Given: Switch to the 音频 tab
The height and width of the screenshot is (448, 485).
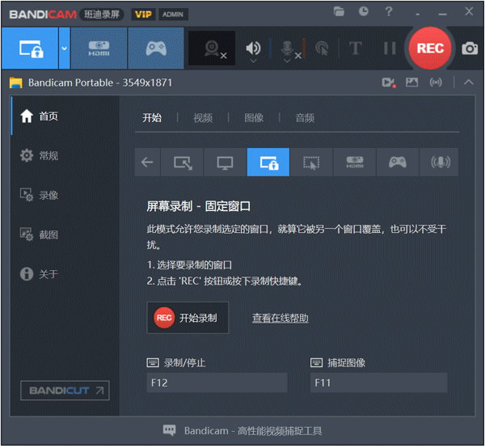Looking at the screenshot, I should (x=305, y=118).
